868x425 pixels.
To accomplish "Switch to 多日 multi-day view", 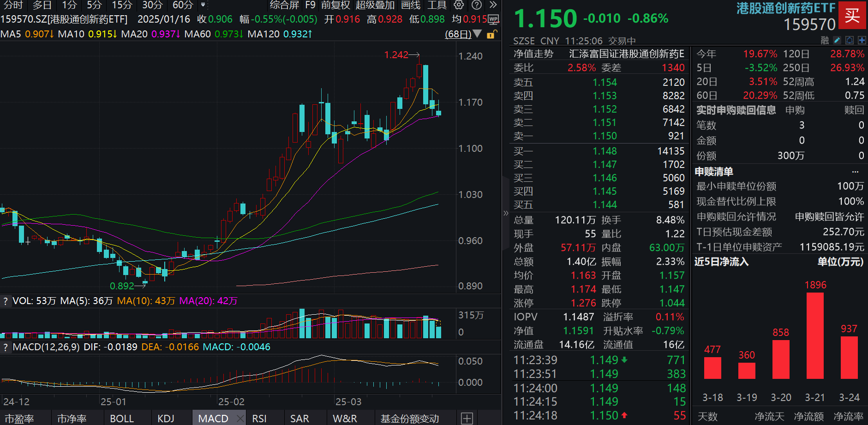I will coord(42,5).
